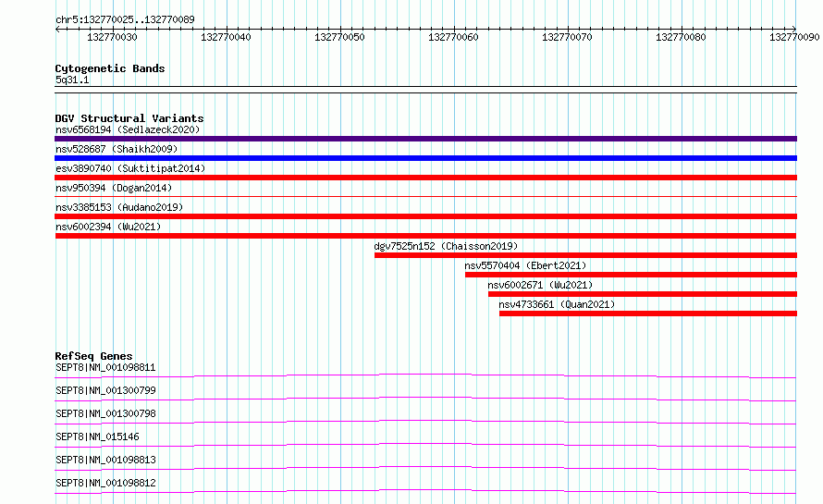
Task: Click ruler position 132770040
Action: tap(226, 37)
